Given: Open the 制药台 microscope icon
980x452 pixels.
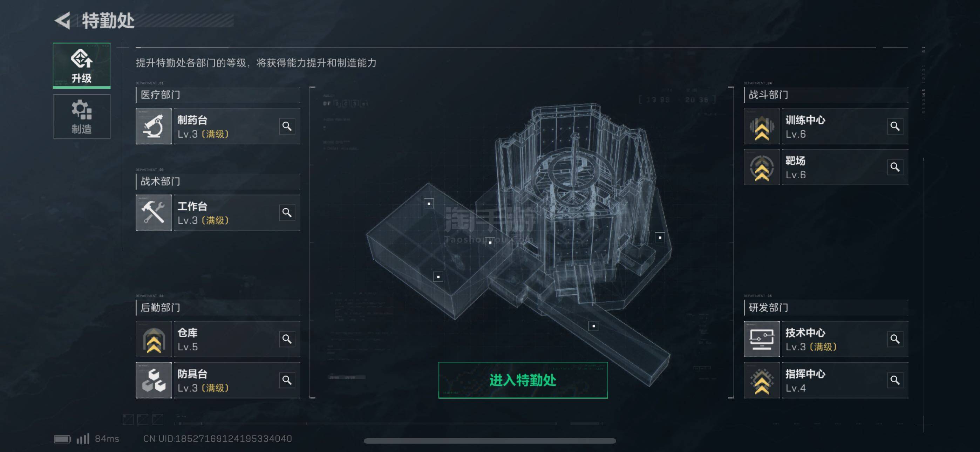Looking at the screenshot, I should coord(154,126).
